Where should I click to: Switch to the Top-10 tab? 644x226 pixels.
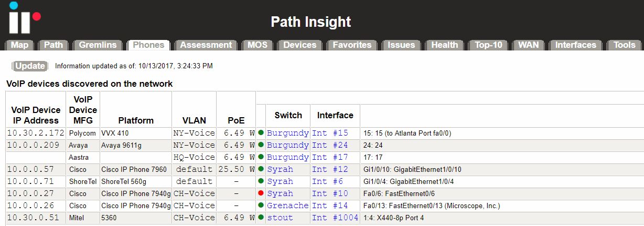click(x=489, y=45)
